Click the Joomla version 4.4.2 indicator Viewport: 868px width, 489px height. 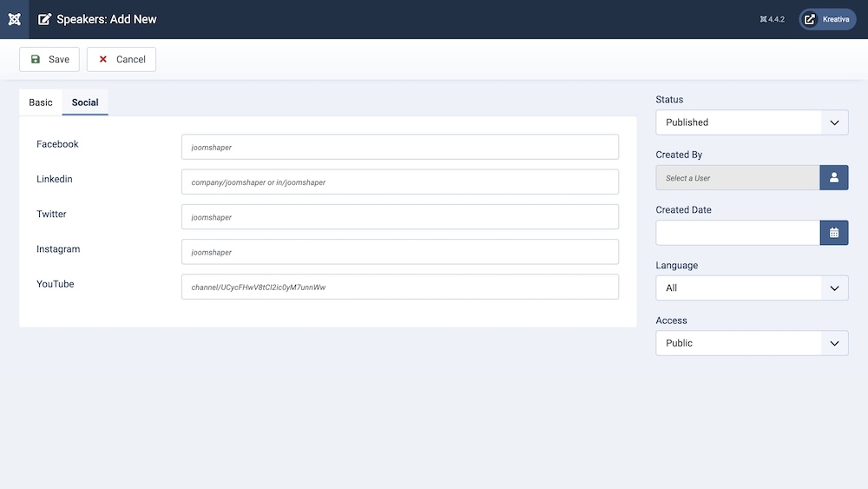click(772, 19)
